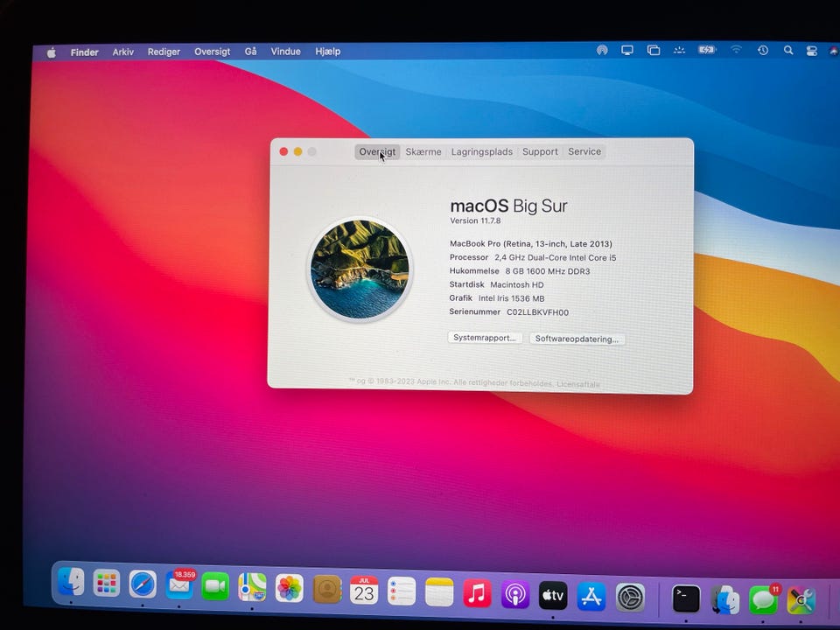Open Messages with badge 11
Image resolution: width=840 pixels, height=630 pixels.
[x=763, y=600]
